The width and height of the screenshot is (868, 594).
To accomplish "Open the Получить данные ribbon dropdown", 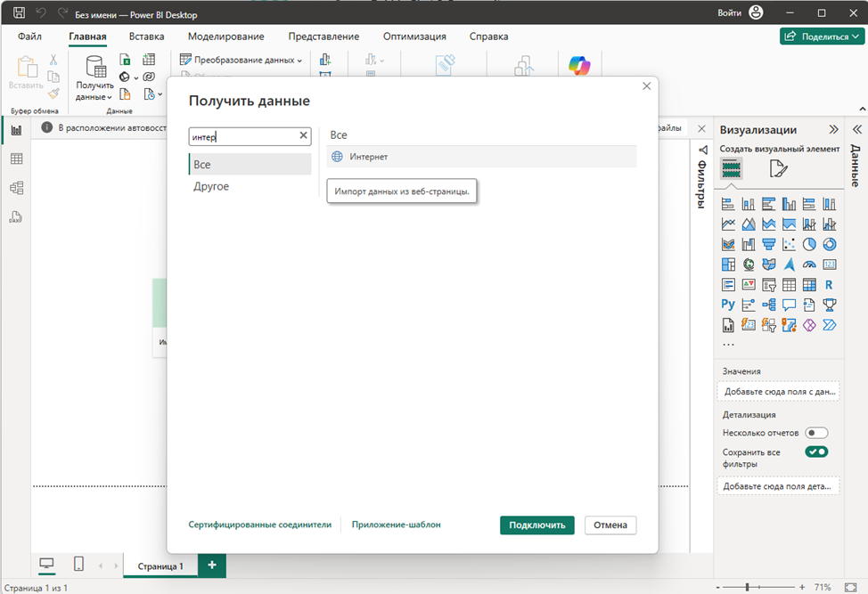I will point(94,79).
